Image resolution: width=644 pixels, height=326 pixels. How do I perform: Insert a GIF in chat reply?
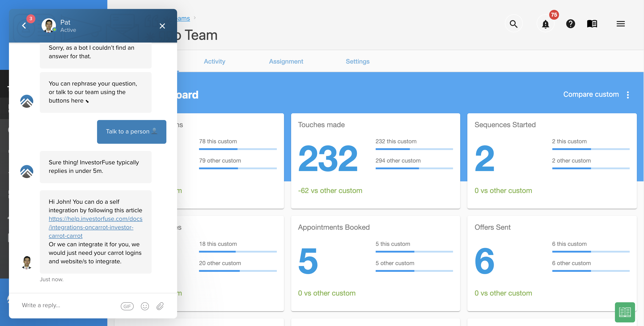coord(127,306)
